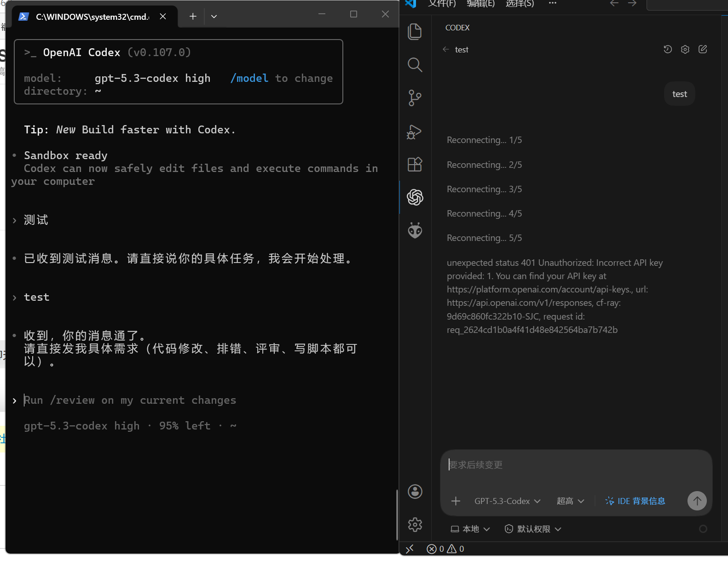Focus the 要求后续变更 input box
Viewport: 728px width, 561px height.
coord(576,465)
